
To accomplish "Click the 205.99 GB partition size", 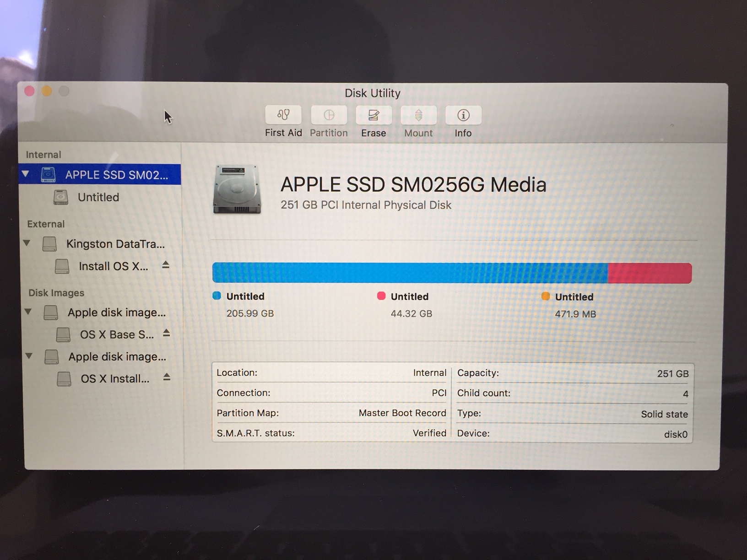I will point(250,313).
